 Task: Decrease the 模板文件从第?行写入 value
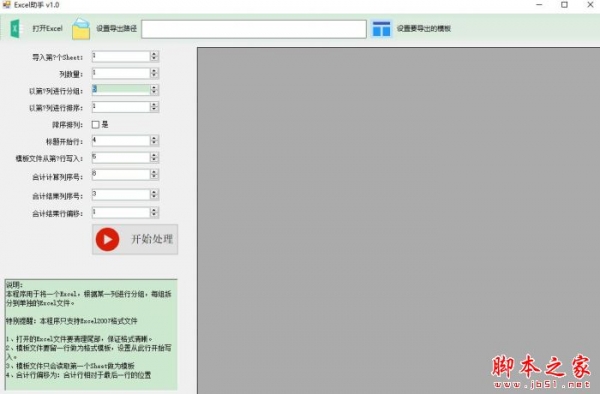coord(154,160)
